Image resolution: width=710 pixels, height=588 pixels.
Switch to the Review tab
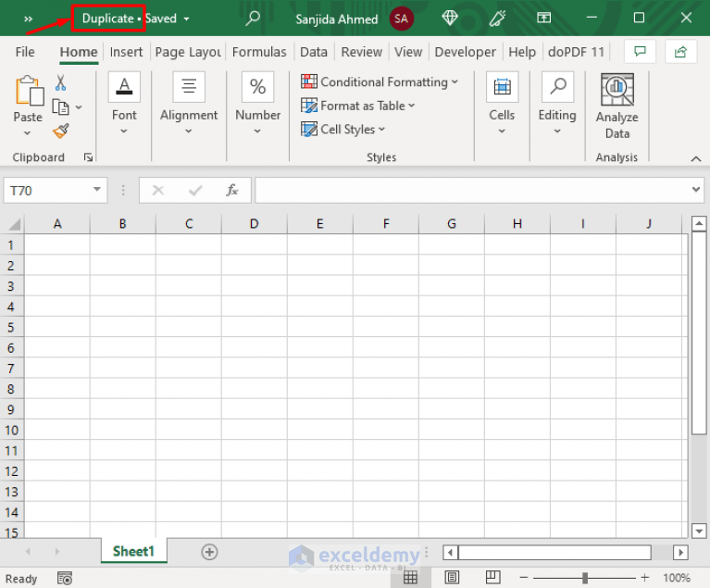361,52
